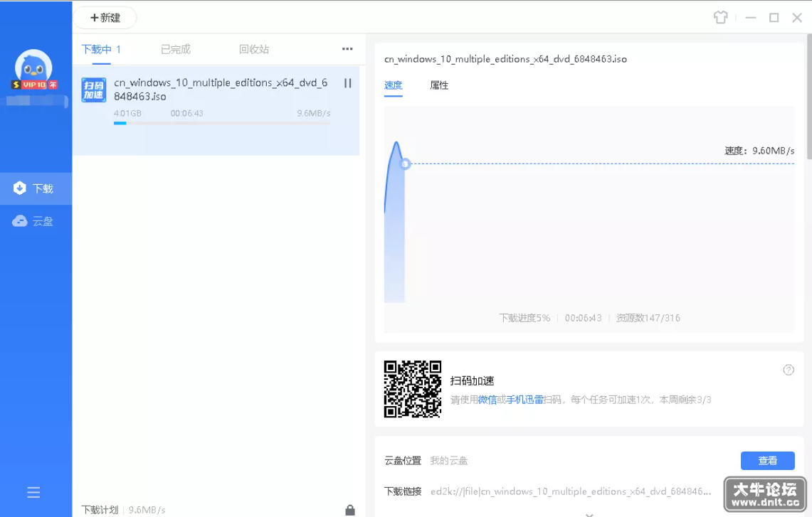
Task: Click the 速度: 9.60MB/s label
Action: pyautogui.click(x=759, y=151)
